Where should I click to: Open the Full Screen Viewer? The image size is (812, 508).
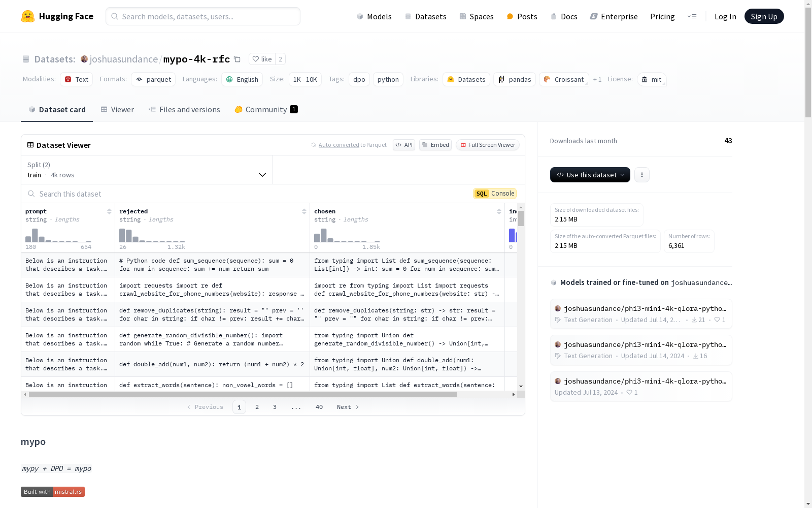coord(487,145)
